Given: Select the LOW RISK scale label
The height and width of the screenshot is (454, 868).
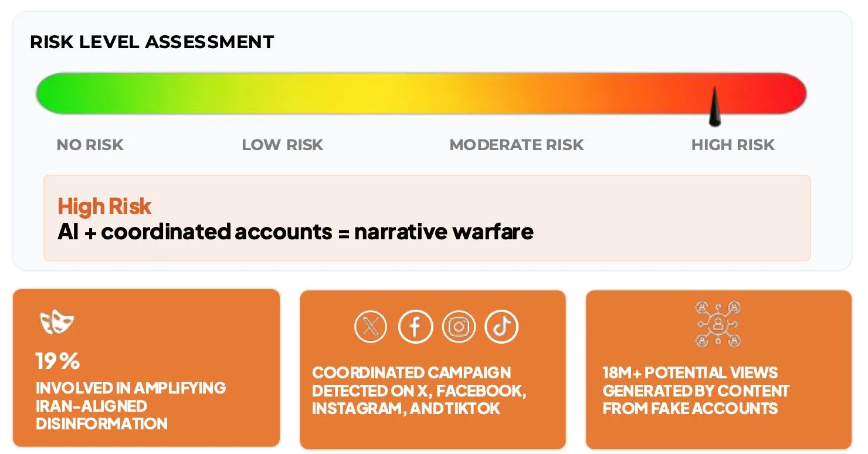Looking at the screenshot, I should pos(283,145).
